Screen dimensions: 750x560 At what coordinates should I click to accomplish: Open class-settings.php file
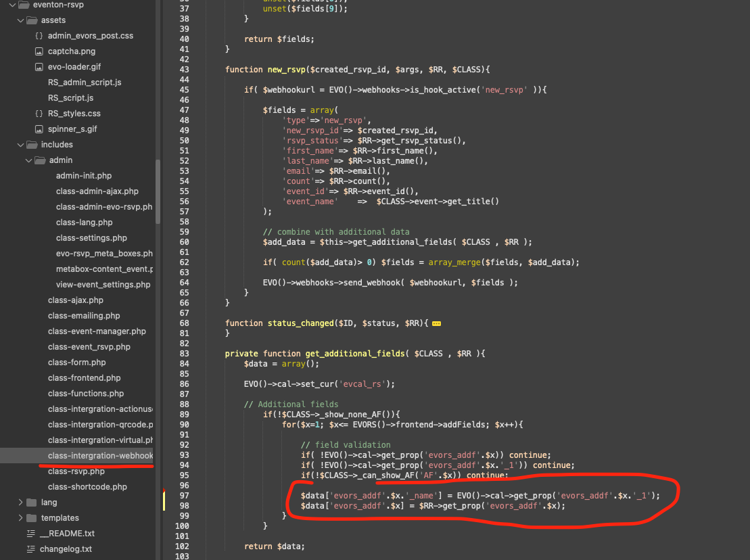click(91, 237)
